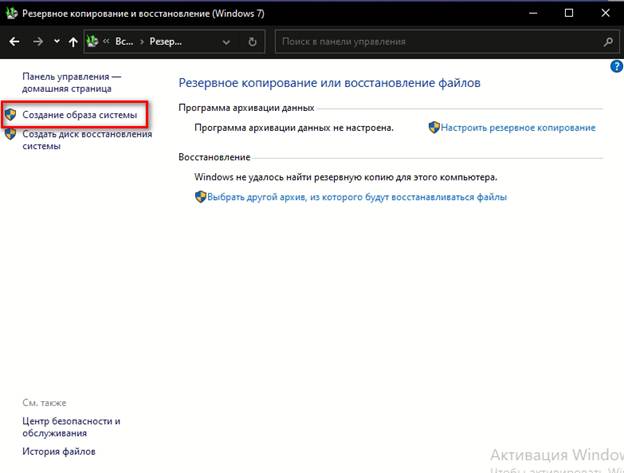This screenshot has height=473, width=624.
Task: Click text 'Программа архивации данных не настроена.'
Action: coord(294,128)
